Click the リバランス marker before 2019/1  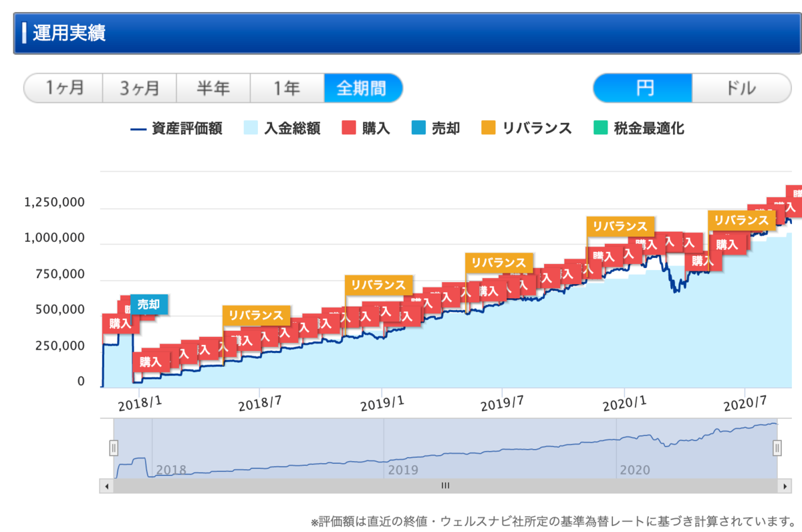pyautogui.click(x=378, y=285)
